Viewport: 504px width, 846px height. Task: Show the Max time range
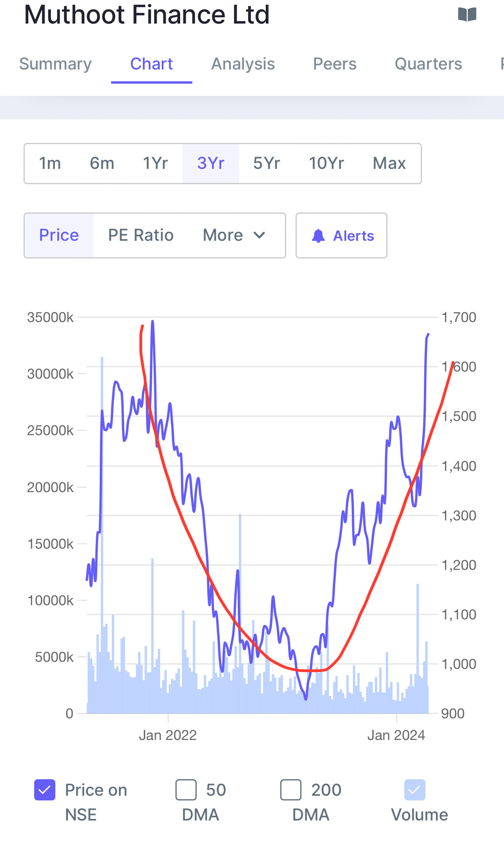pos(389,163)
